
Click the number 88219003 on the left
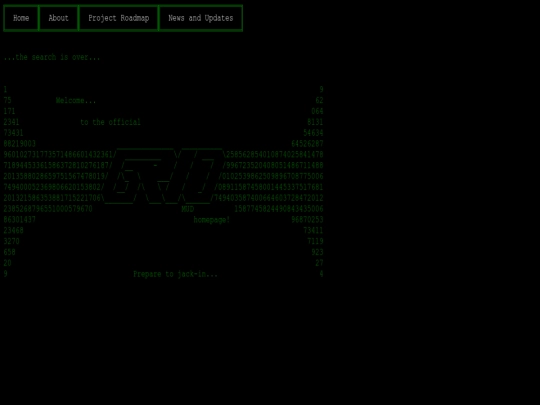[x=20, y=144]
